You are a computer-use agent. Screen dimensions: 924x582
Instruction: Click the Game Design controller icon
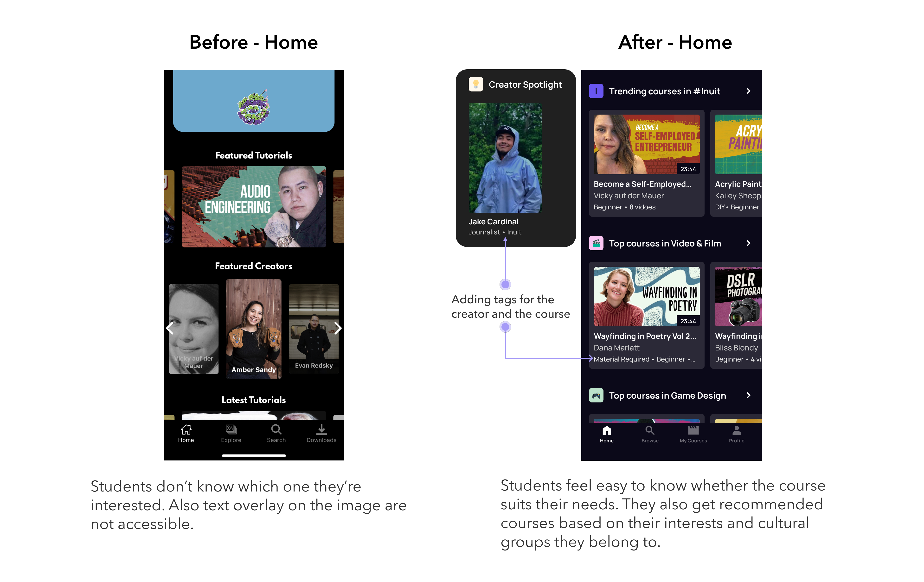point(596,395)
